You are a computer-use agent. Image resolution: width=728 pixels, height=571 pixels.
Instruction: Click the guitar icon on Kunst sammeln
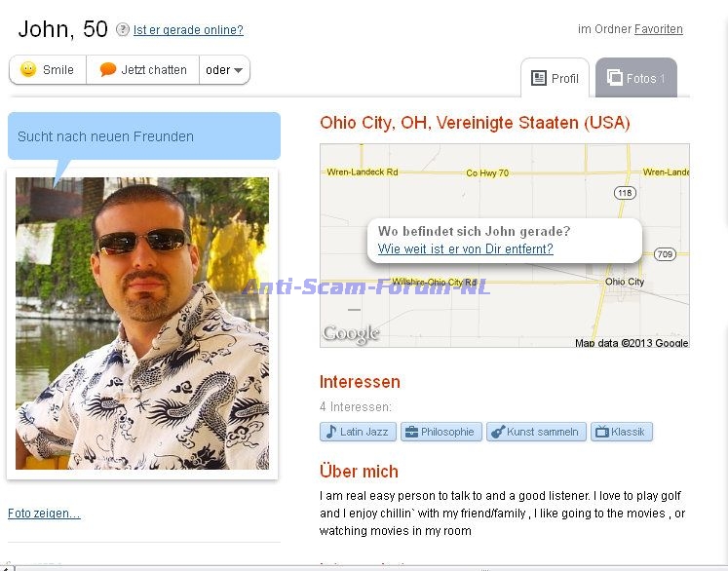pos(498,433)
